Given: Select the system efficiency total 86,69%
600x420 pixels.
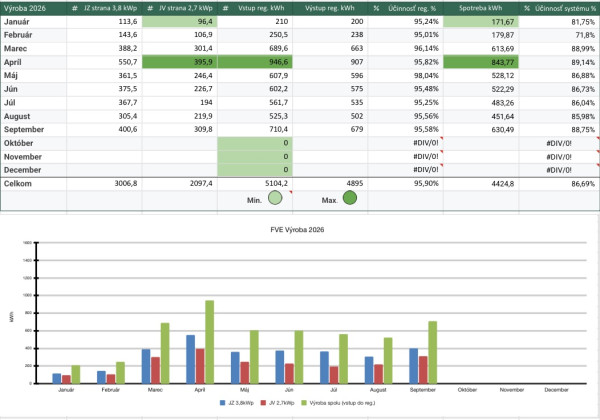Looking at the screenshot, I should 559,184.
